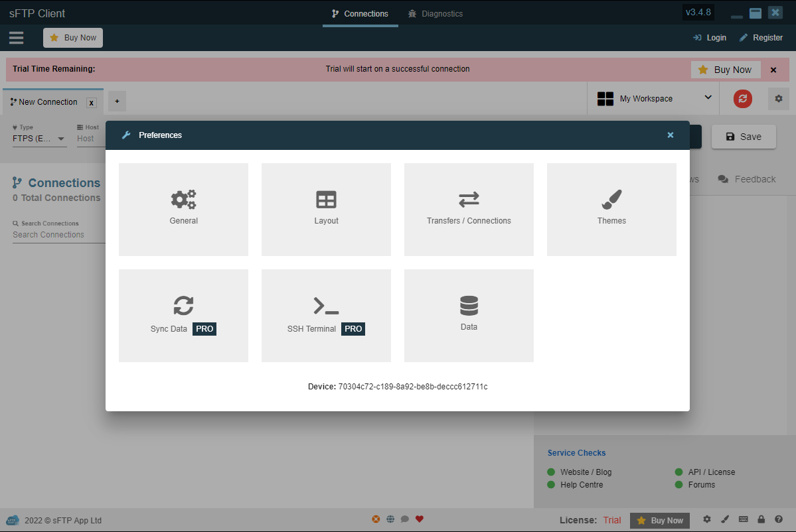Open the connection Type dropdown
Screen dimensions: 796x532
(39, 139)
